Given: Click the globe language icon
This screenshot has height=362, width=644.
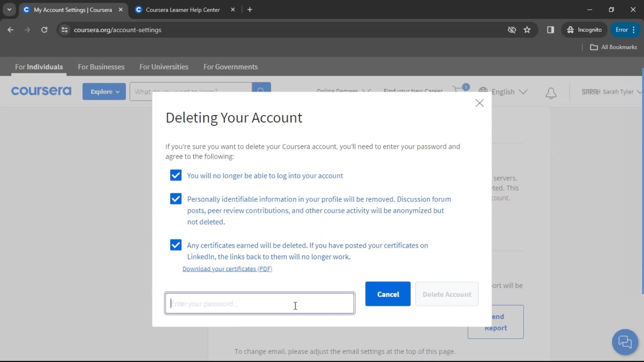Looking at the screenshot, I should point(483,91).
